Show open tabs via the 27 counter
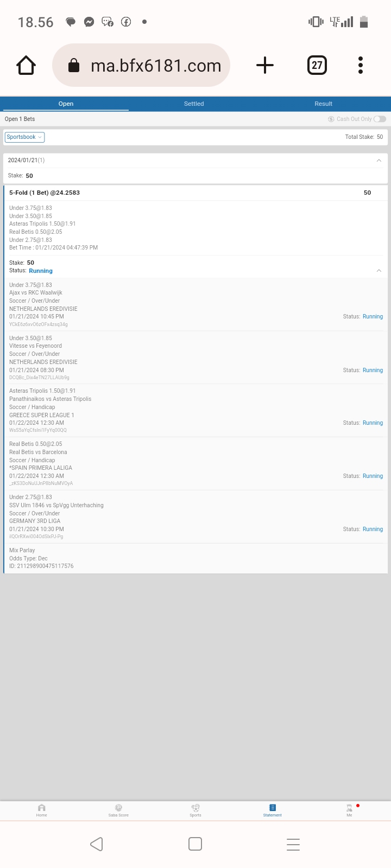Screen dimensions: 391x868 click(317, 66)
